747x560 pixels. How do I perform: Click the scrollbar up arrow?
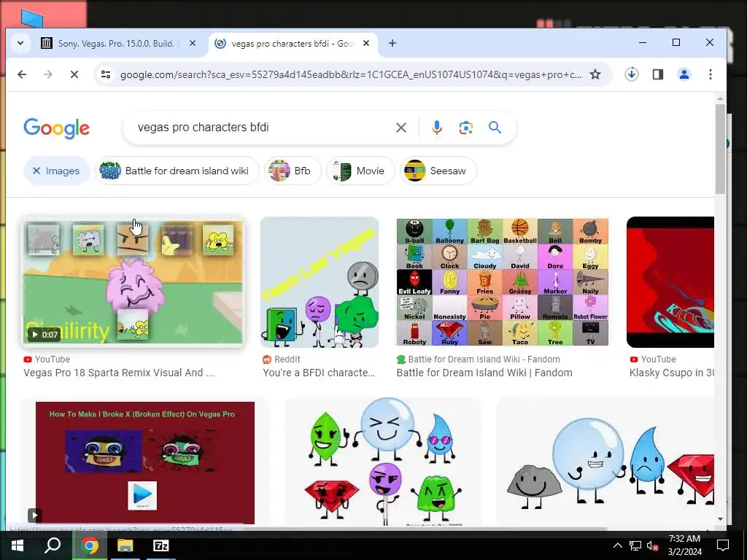(720, 98)
